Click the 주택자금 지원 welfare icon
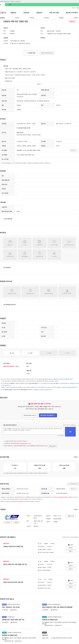 tap(10, 254)
